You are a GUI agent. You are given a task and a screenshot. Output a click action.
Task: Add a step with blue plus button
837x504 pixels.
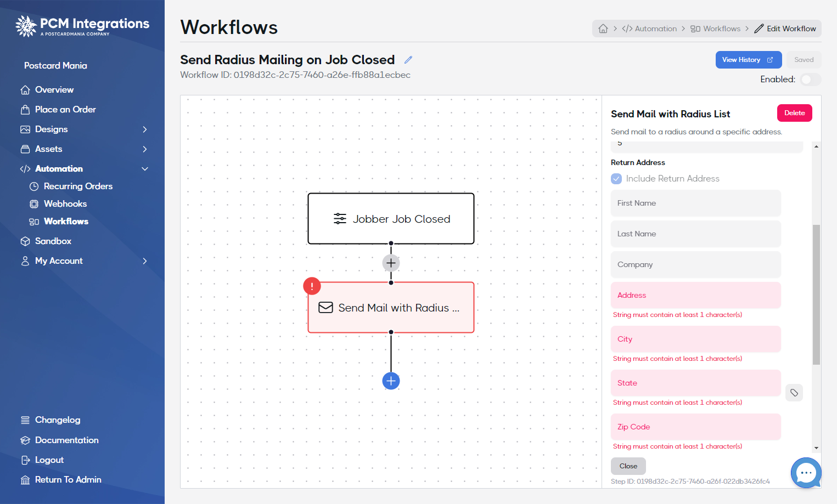pos(391,381)
